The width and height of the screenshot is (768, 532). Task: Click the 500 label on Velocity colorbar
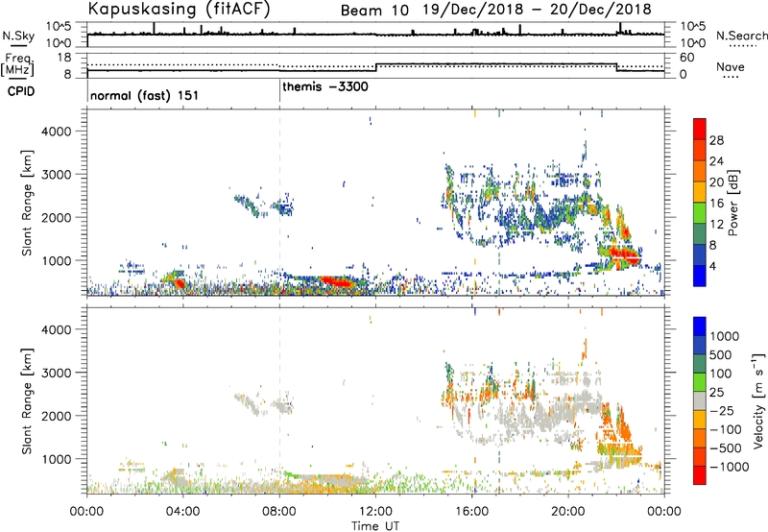coord(721,355)
